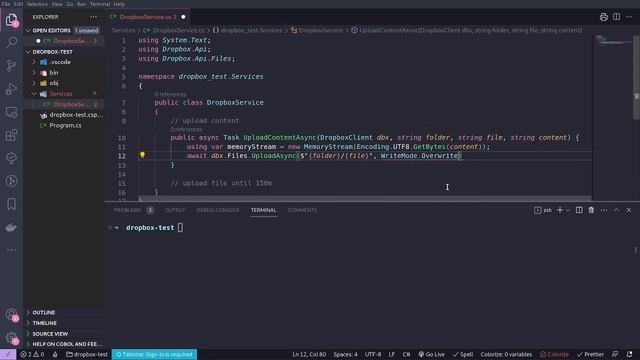Open the Remote Explorer view

11,112
